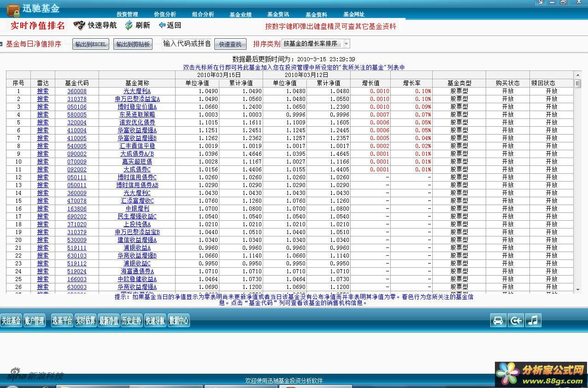Open fund code 540005 link
Viewport: 588px width, 388px height.
(77, 146)
